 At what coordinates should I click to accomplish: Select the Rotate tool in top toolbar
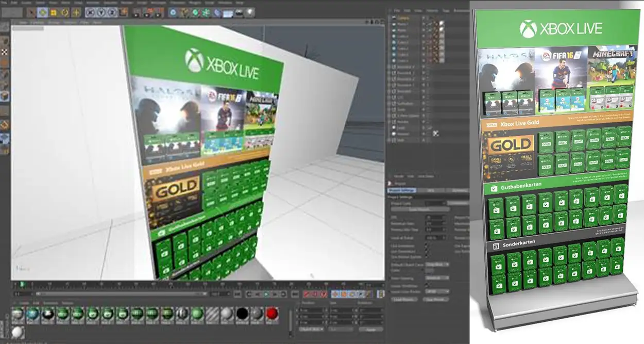(x=65, y=12)
